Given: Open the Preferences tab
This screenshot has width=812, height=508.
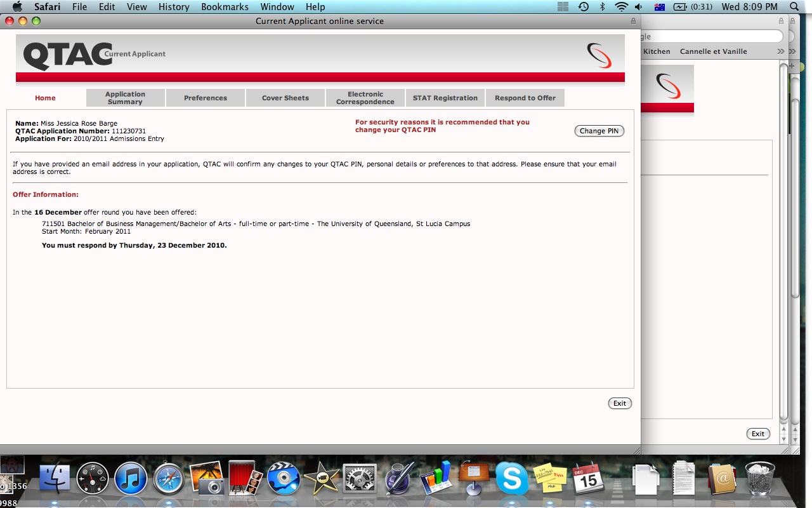Looking at the screenshot, I should [x=206, y=98].
